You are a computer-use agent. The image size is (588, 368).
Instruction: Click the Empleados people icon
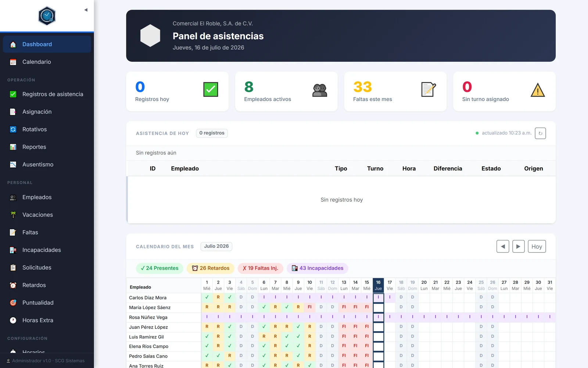click(13, 198)
